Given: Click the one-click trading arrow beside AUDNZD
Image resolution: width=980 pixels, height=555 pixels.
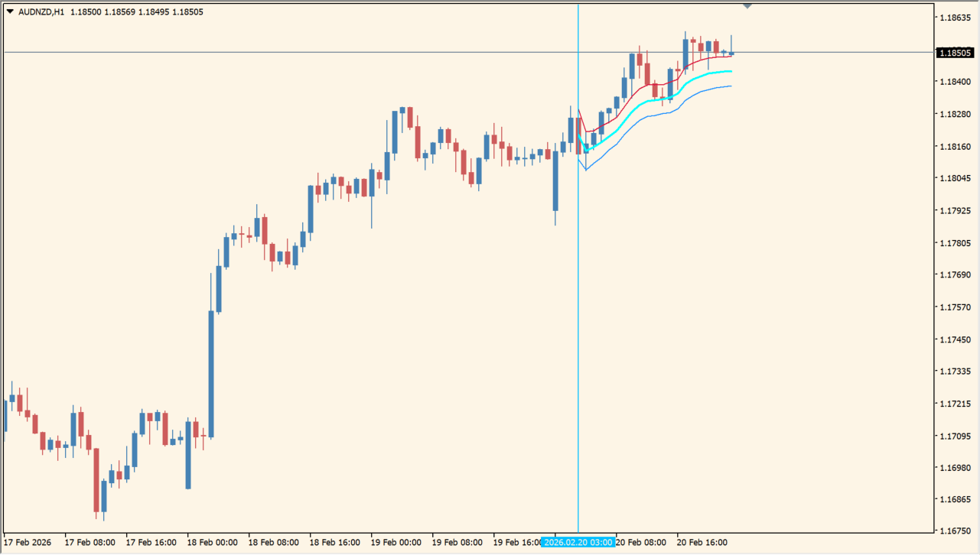Looking at the screenshot, I should (x=10, y=11).
